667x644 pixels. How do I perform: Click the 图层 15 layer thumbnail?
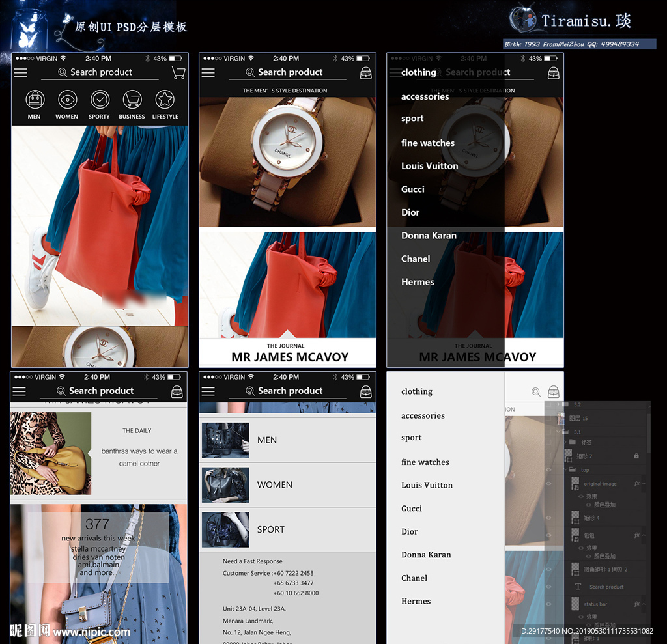pos(561,418)
